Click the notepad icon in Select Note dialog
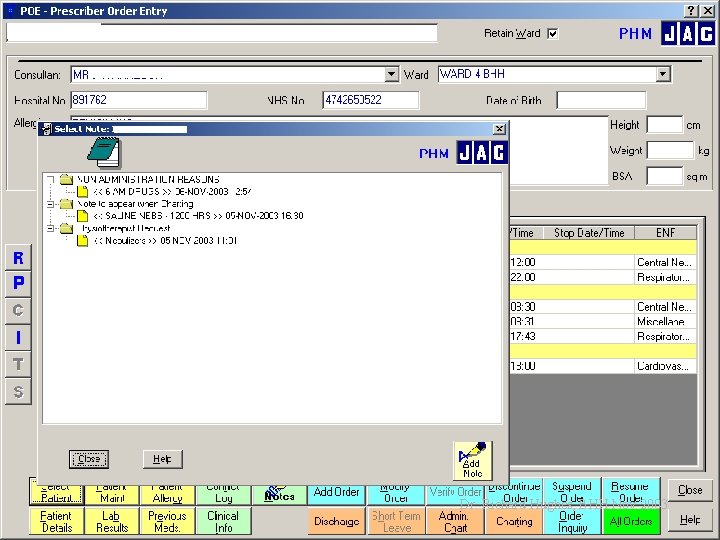The image size is (720, 540). point(104,152)
